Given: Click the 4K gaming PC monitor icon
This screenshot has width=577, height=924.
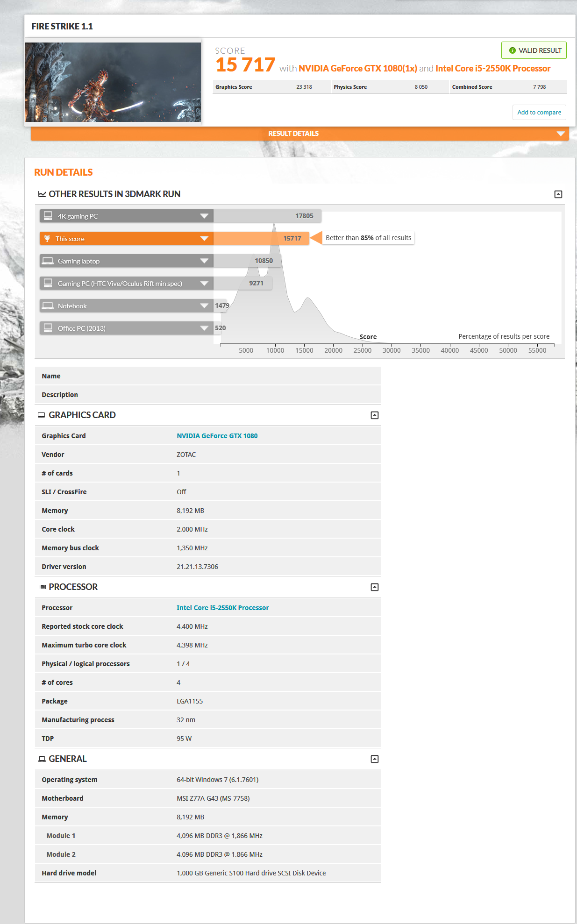Looking at the screenshot, I should [x=48, y=216].
